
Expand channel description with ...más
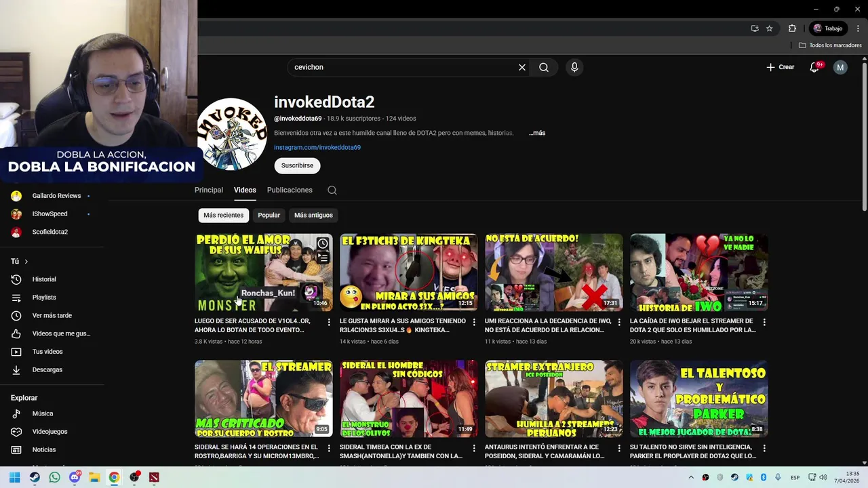[x=537, y=133]
